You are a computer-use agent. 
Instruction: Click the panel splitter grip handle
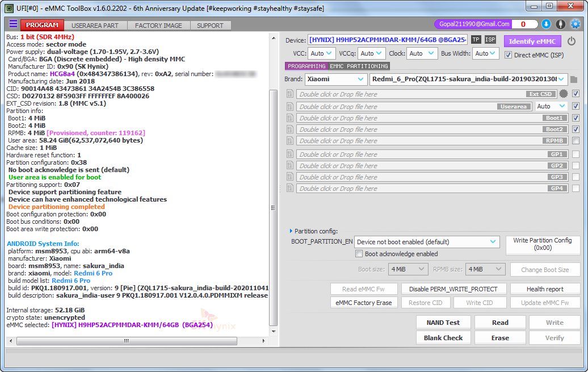[280, 189]
